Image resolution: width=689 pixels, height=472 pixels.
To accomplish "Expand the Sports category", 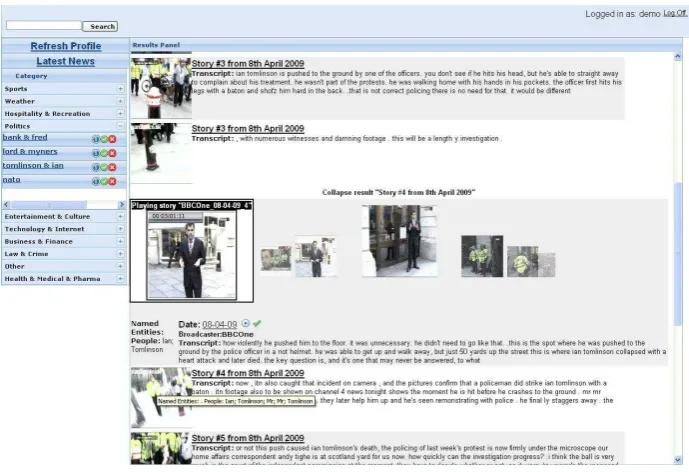I will point(120,89).
